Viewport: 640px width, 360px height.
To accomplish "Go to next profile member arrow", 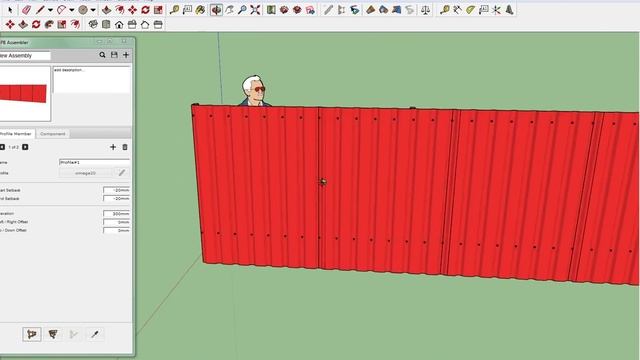I will click(x=25, y=147).
